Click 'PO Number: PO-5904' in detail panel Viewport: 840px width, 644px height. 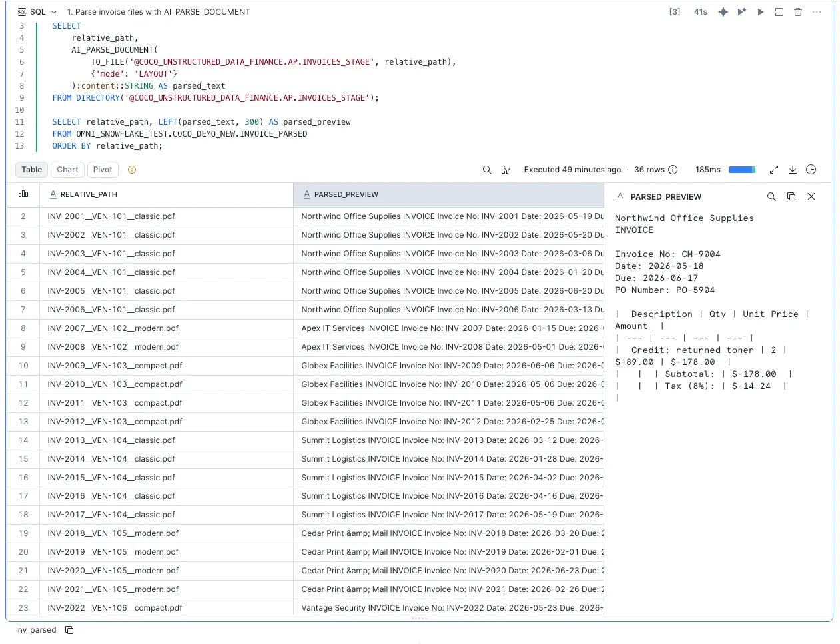coord(665,290)
